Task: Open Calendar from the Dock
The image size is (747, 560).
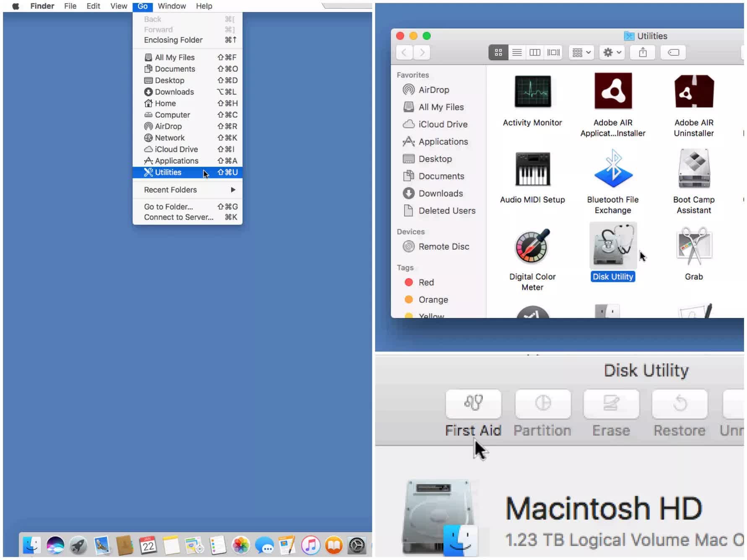Action: tap(148, 545)
